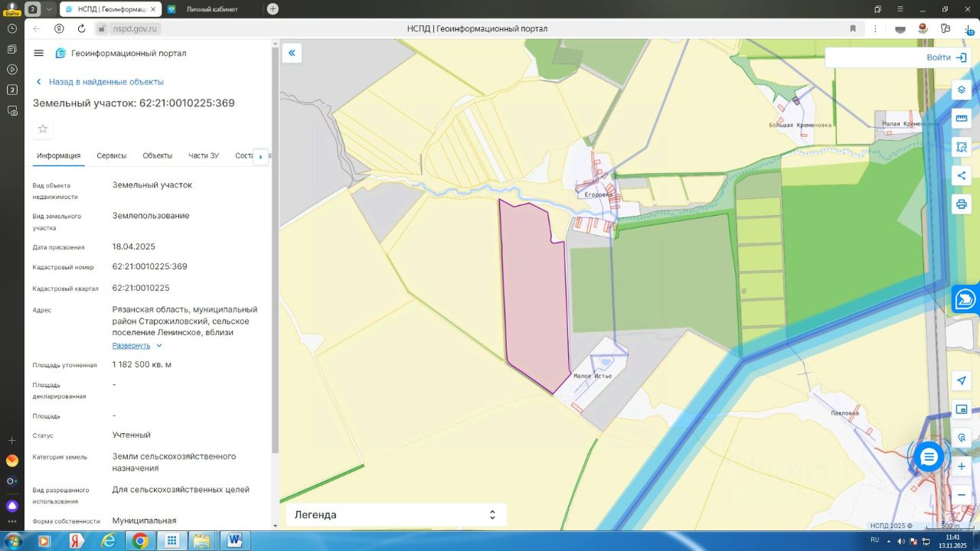Image resolution: width=980 pixels, height=551 pixels.
Task: Go back to found objects list
Action: click(100, 82)
